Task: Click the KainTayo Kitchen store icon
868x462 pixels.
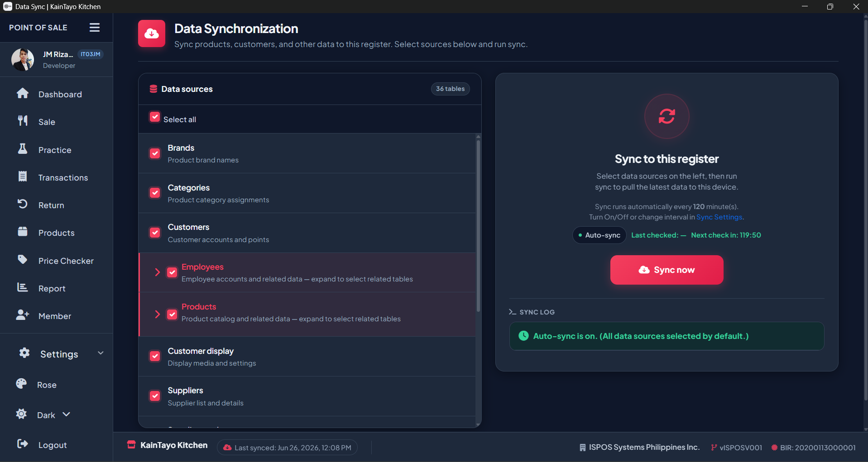Action: pos(131,445)
